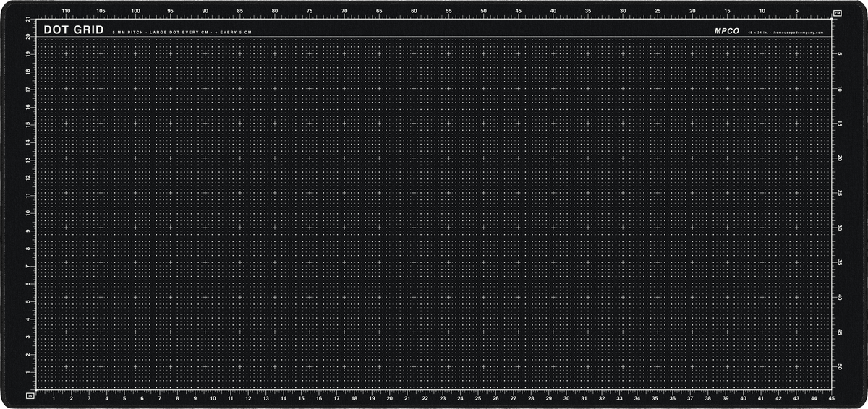This screenshot has height=409, width=868.
Task: Click the 90 centimeter ruler label
Action: point(205,11)
